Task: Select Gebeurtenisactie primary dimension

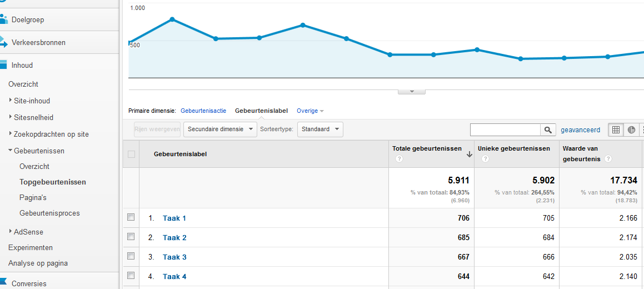Action: pos(203,111)
